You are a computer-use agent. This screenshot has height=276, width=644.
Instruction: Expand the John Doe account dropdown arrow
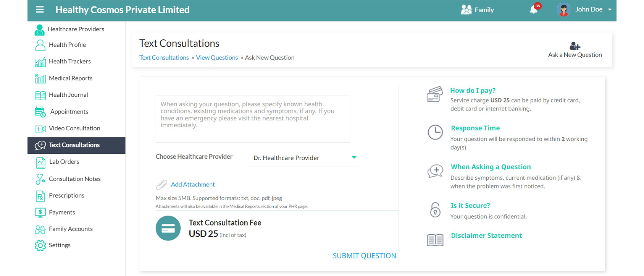610,10
